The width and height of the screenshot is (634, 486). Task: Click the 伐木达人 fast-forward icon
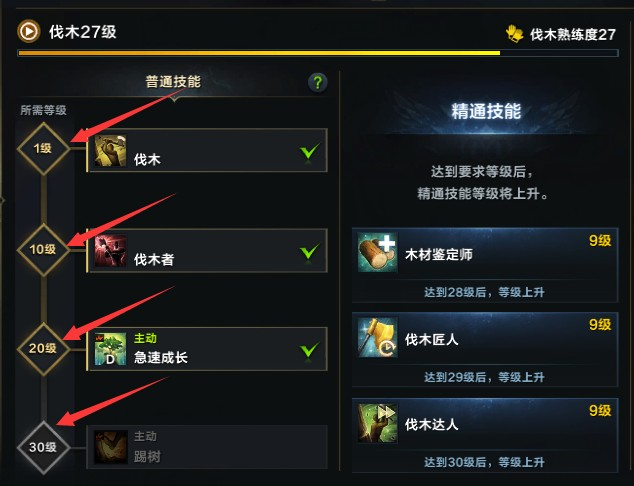[377, 423]
